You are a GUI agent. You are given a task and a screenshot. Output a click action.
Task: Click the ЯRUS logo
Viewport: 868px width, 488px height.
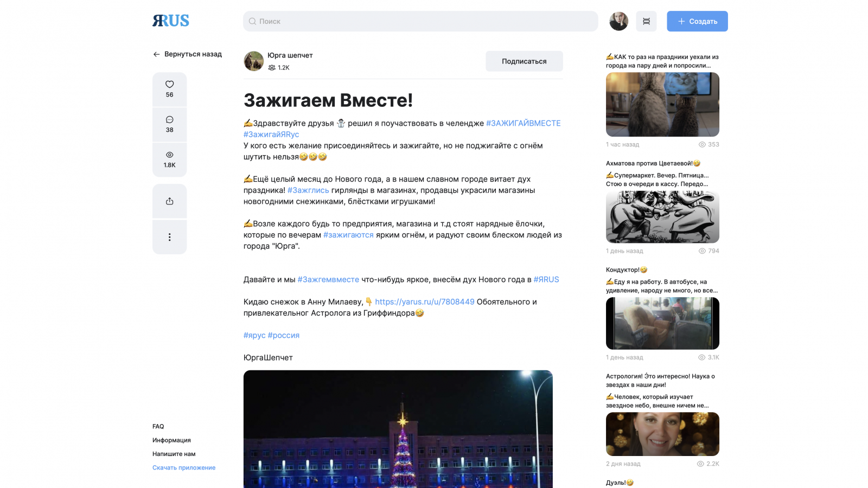point(171,21)
